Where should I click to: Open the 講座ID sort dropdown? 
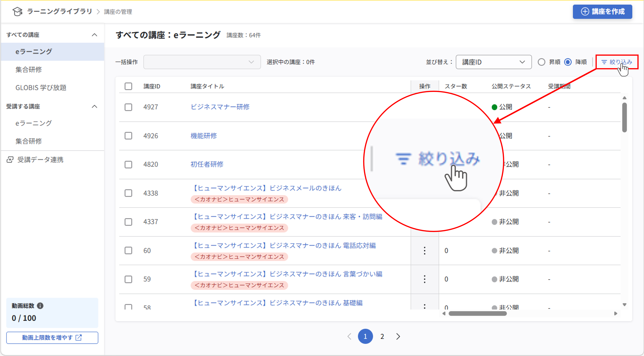494,62
